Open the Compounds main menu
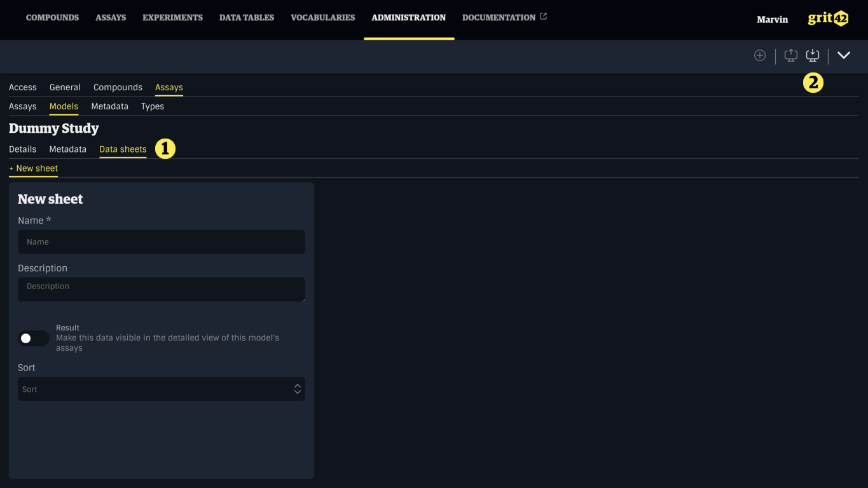The image size is (868, 488). point(52,18)
